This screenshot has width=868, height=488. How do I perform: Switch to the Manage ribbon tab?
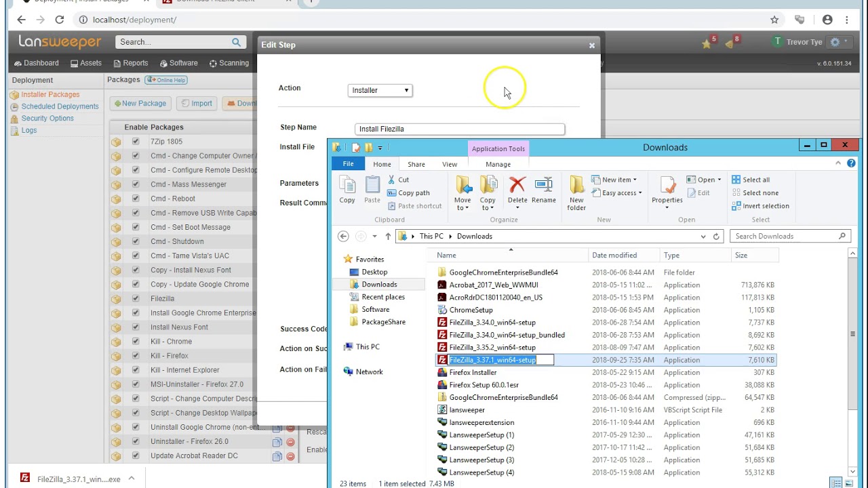pyautogui.click(x=498, y=164)
